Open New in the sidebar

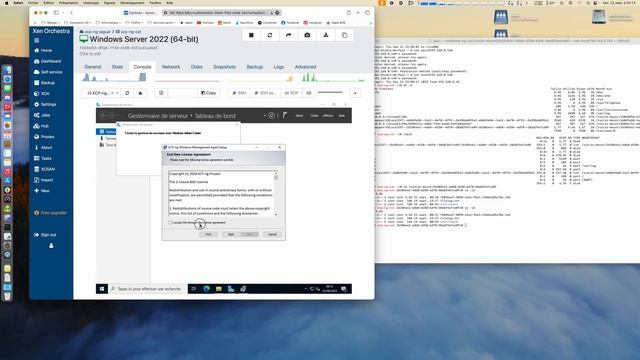coord(42,191)
